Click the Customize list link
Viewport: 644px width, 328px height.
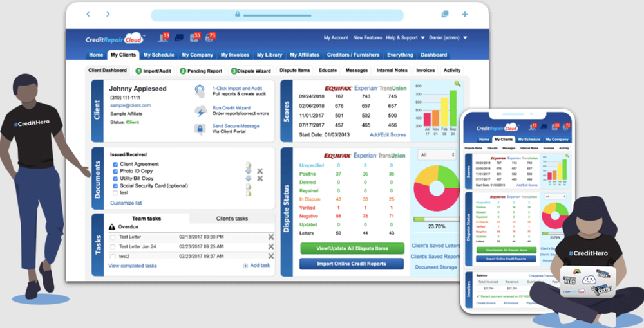click(126, 203)
